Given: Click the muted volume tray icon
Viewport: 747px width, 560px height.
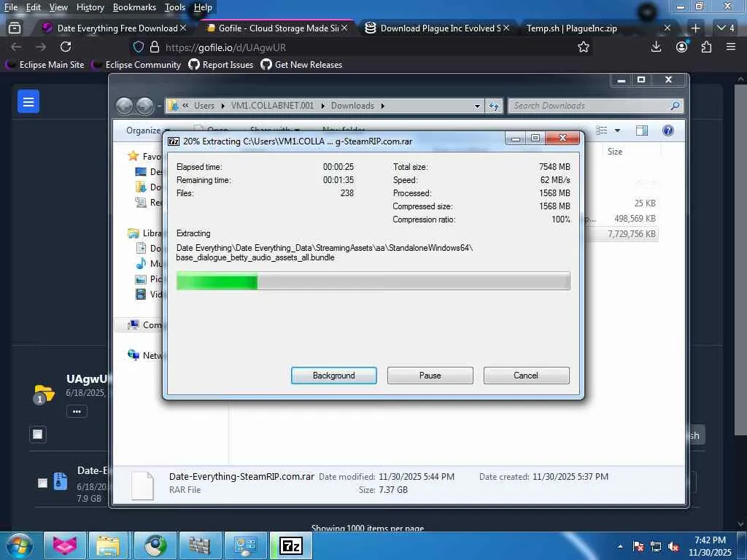Looking at the screenshot, I should tap(673, 547).
